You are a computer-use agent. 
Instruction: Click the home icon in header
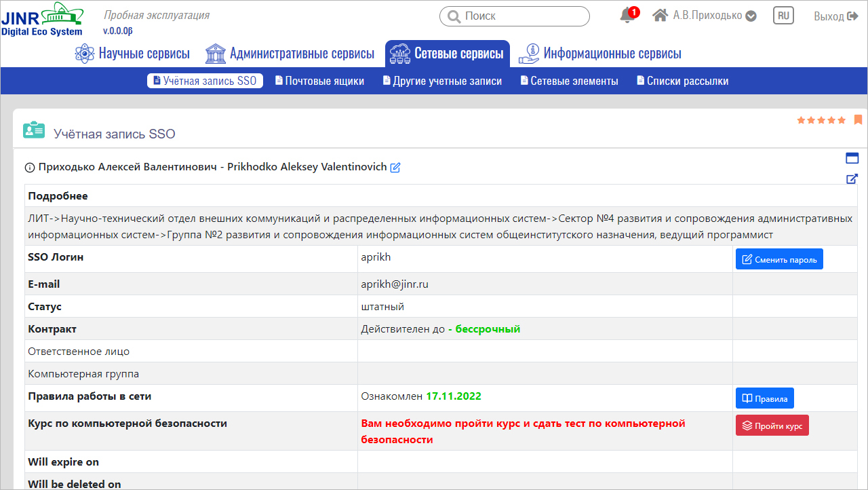pyautogui.click(x=660, y=16)
